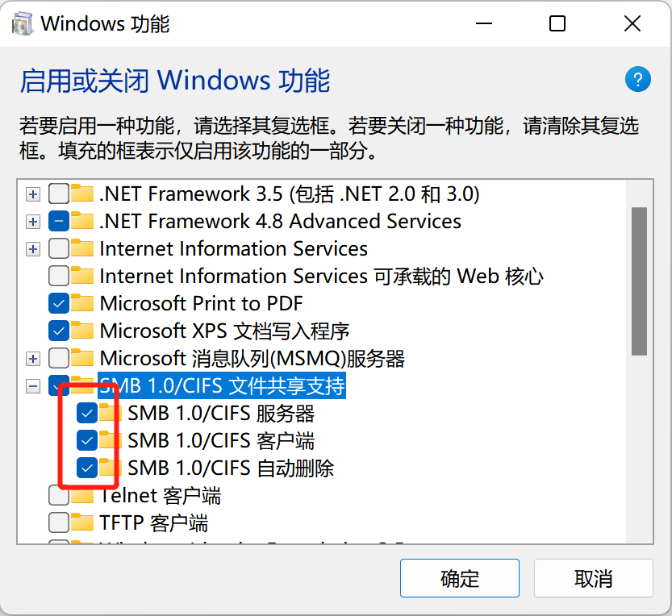Click the Telnet 客户端 folder icon

click(x=82, y=495)
